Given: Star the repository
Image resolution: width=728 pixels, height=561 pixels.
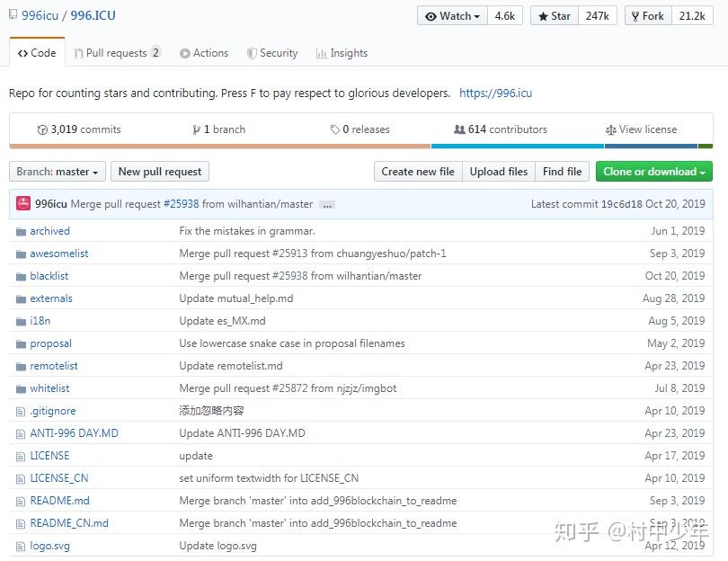Looking at the screenshot, I should [555, 16].
